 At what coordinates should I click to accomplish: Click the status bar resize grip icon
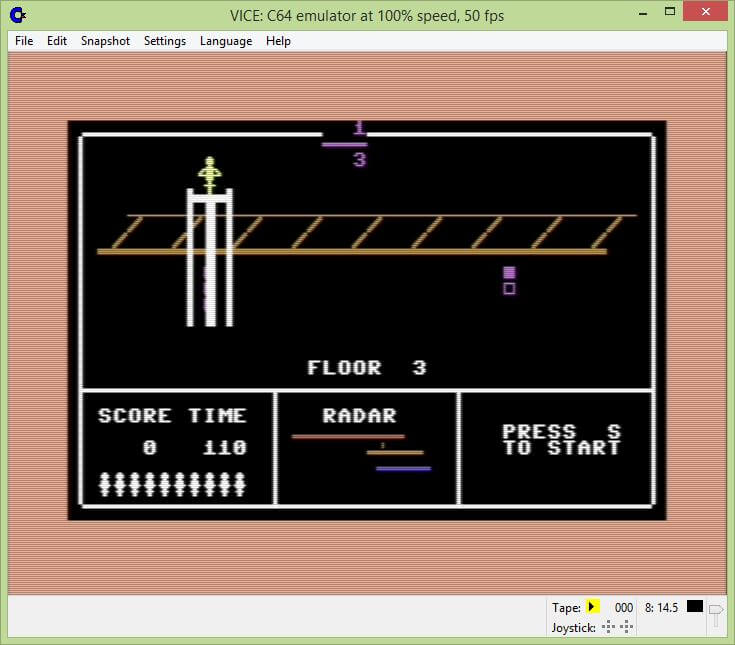click(x=715, y=615)
